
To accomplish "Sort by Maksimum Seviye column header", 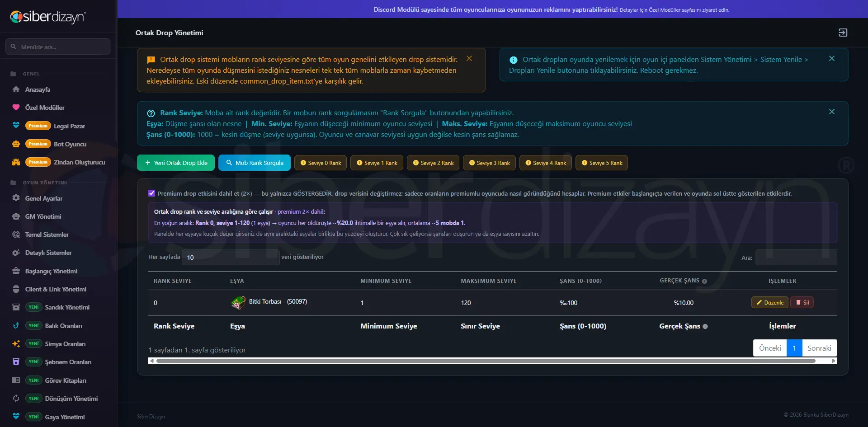I will [489, 281].
